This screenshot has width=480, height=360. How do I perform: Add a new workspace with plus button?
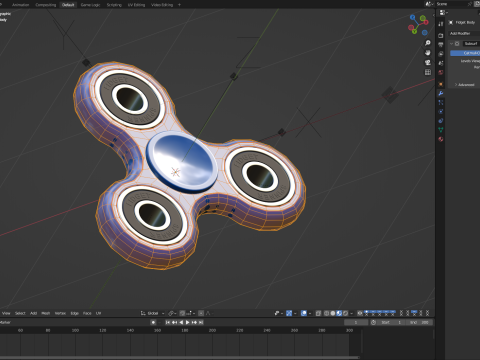[x=179, y=5]
